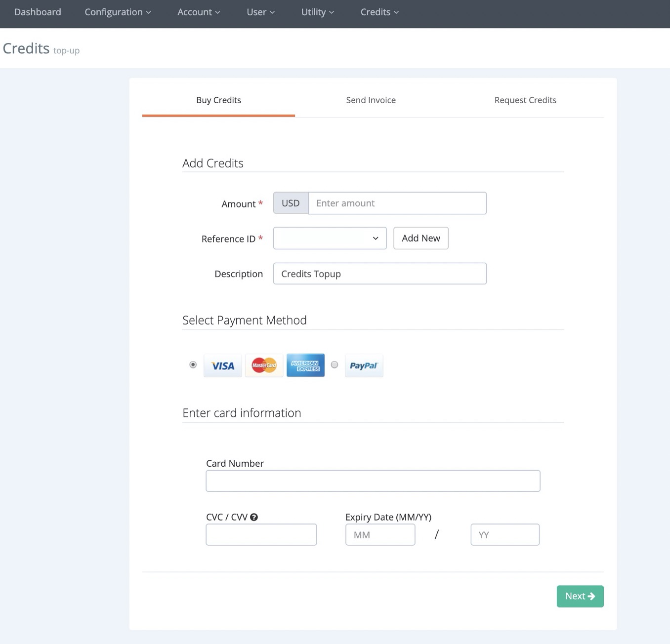Open the Account dropdown menu

click(x=199, y=12)
